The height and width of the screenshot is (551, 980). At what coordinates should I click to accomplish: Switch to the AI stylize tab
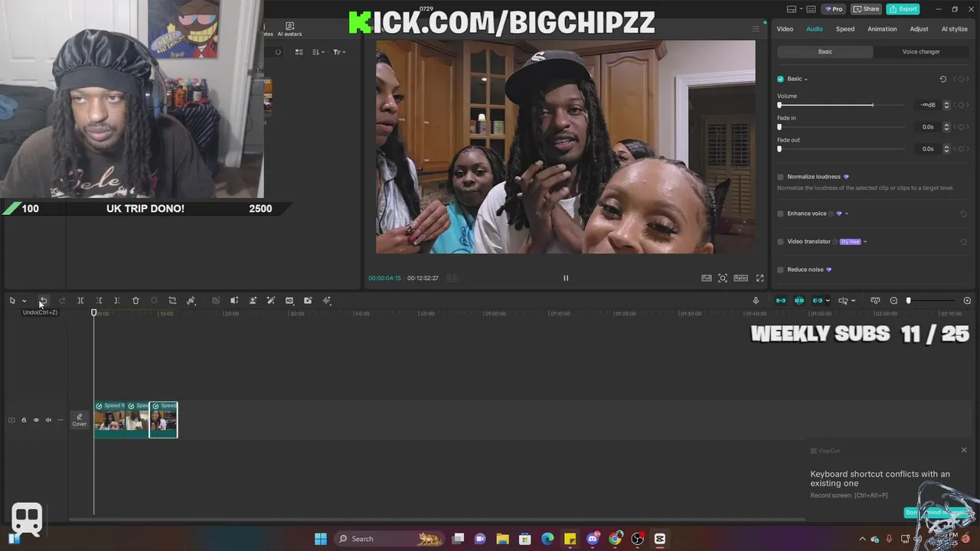[954, 29]
